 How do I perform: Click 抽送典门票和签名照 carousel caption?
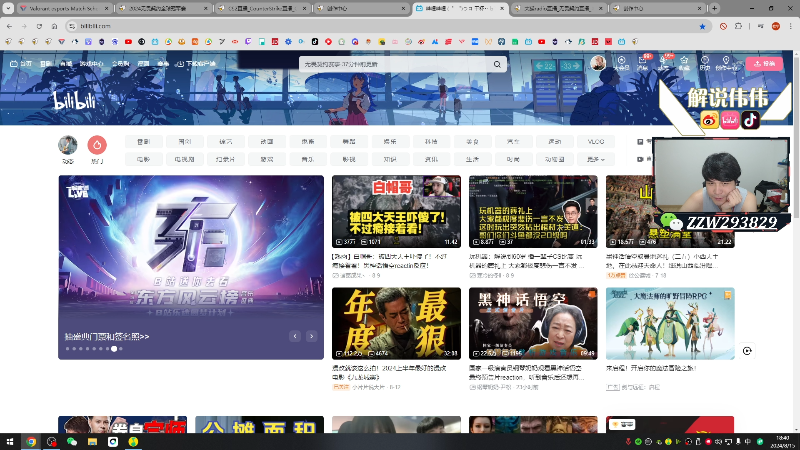pyautogui.click(x=107, y=337)
